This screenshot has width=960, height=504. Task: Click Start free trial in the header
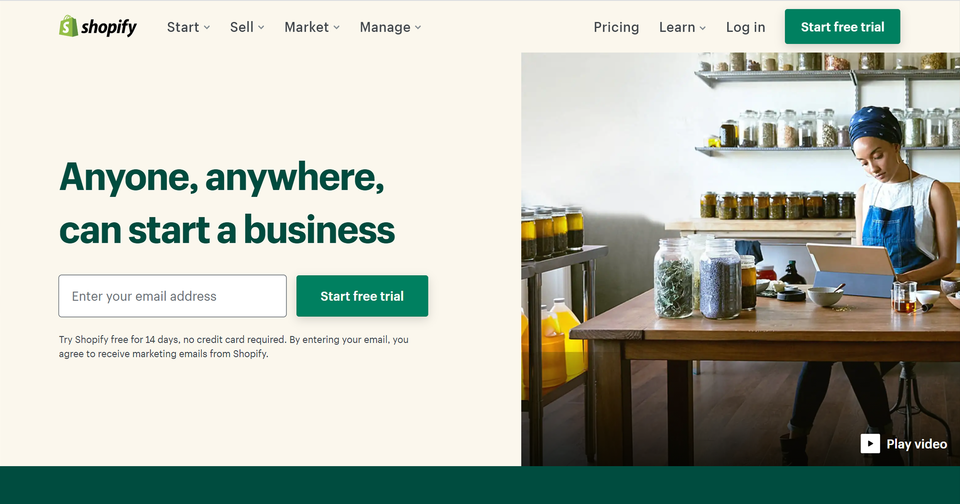[x=842, y=26]
